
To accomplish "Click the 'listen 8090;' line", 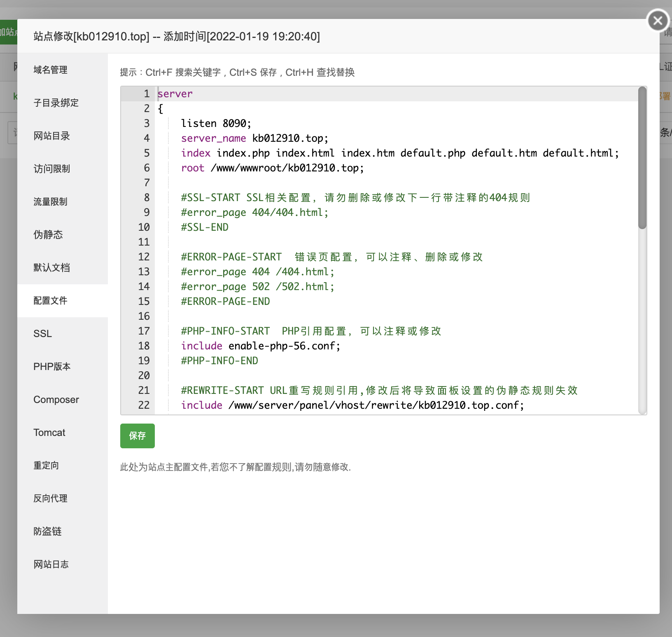I will 216,124.
